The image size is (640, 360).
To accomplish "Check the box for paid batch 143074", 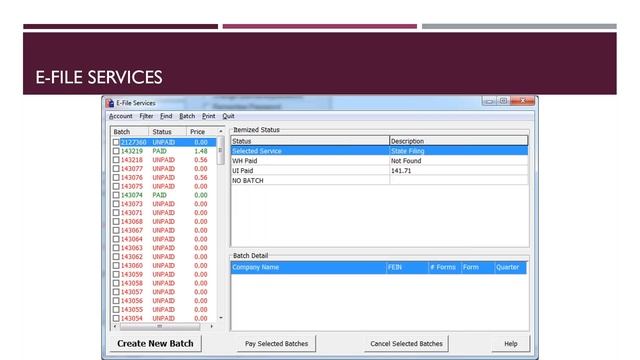I will coord(116,195).
